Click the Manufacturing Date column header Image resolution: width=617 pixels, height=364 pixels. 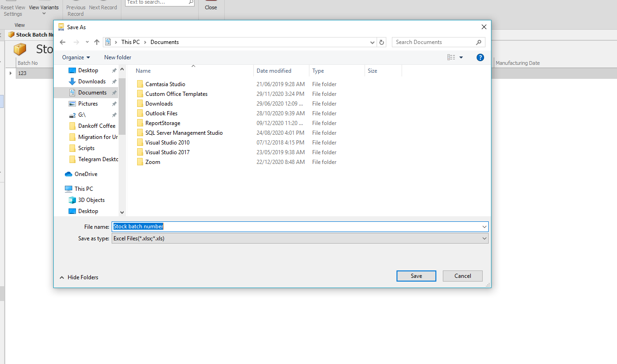517,63
